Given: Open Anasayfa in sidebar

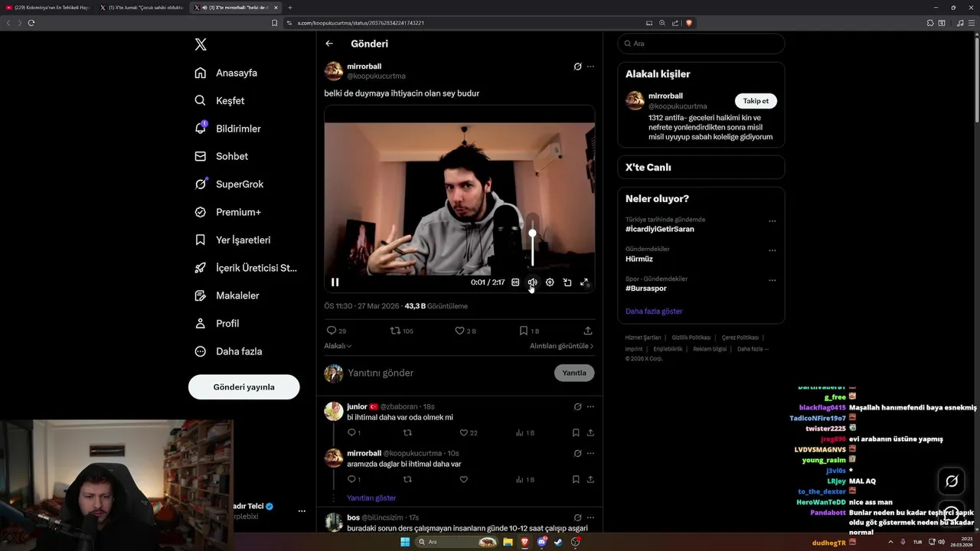Looking at the screenshot, I should (226, 73).
